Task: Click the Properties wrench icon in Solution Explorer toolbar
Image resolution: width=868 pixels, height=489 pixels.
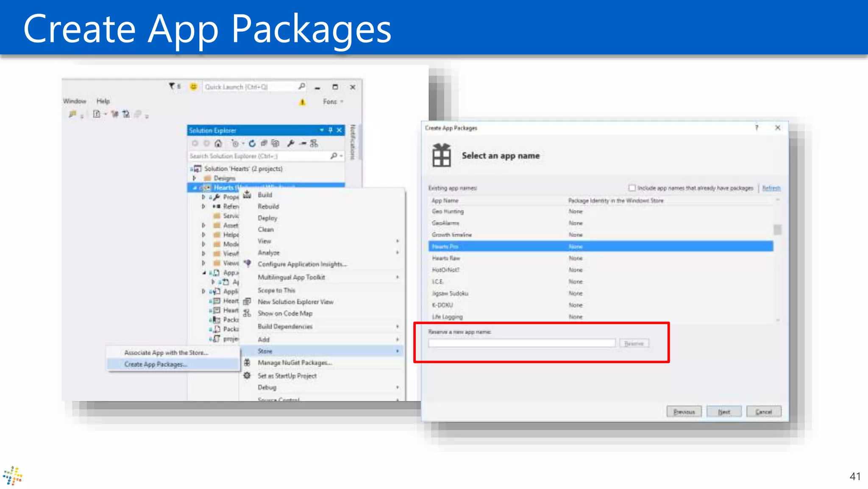Action: point(290,143)
